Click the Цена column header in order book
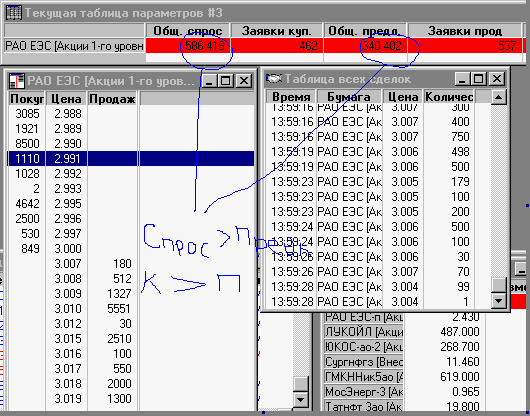 (x=66, y=99)
